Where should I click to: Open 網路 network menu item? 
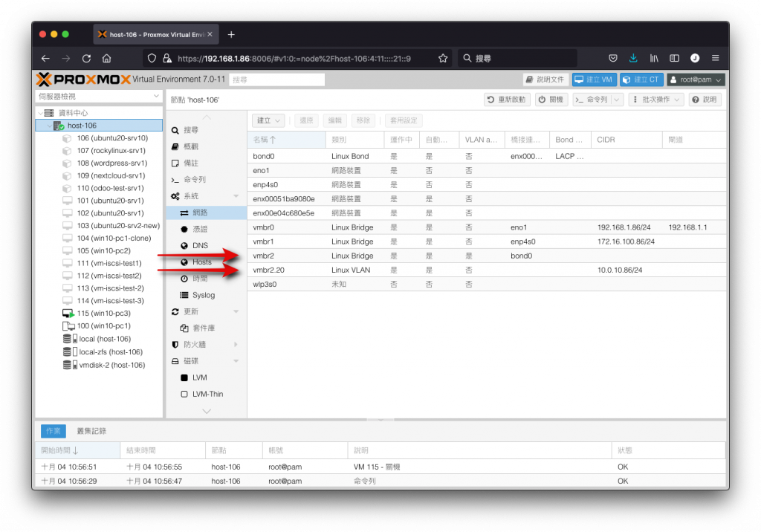tap(207, 213)
